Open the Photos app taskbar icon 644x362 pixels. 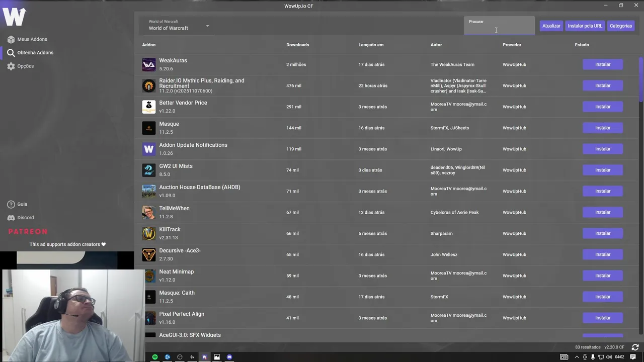[217, 357]
